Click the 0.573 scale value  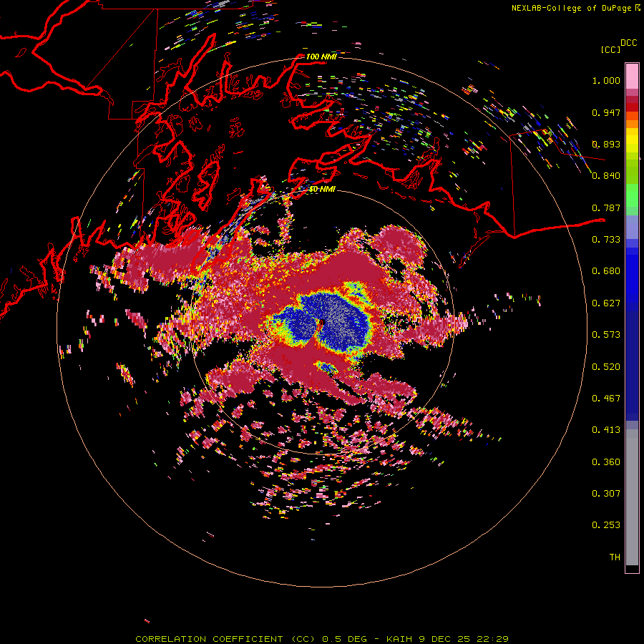point(606,335)
